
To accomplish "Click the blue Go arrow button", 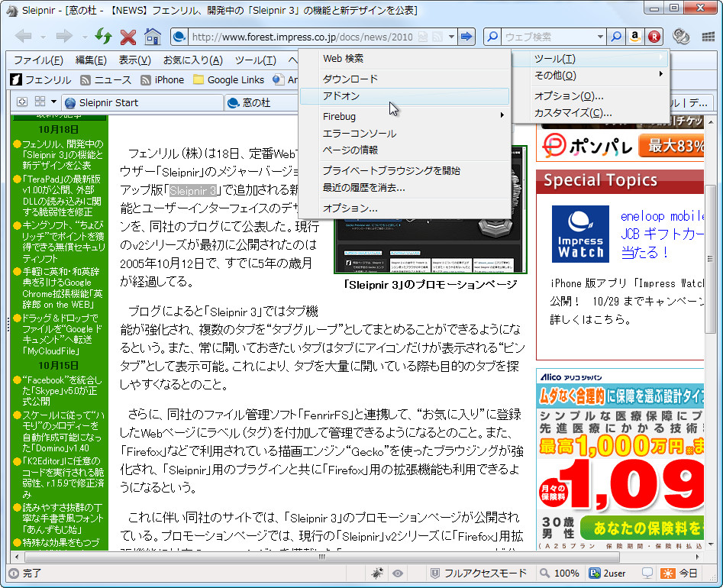I will pos(466,37).
